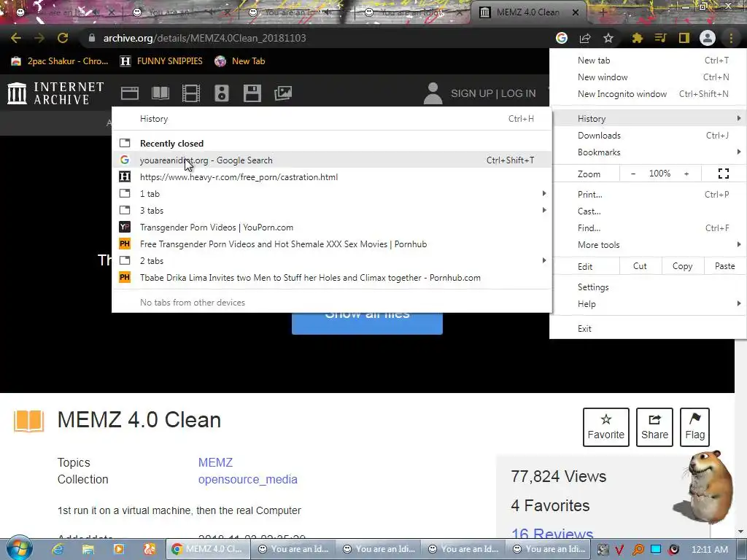Select New window in the Chrome menu

click(x=648, y=77)
